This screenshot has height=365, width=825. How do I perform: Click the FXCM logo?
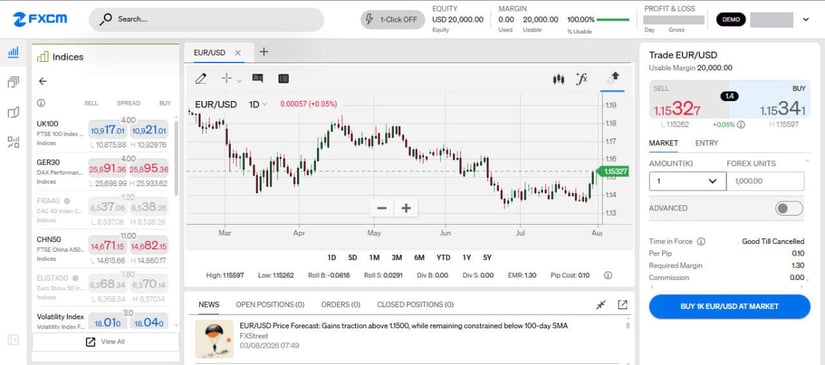(x=40, y=19)
